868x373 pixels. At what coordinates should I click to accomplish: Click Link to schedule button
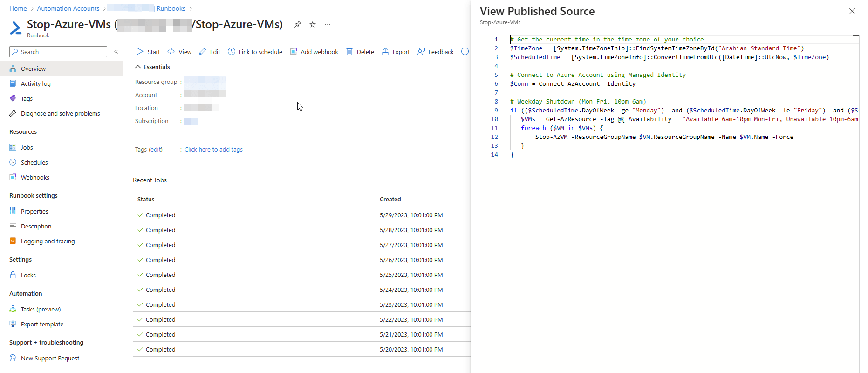[x=255, y=52]
